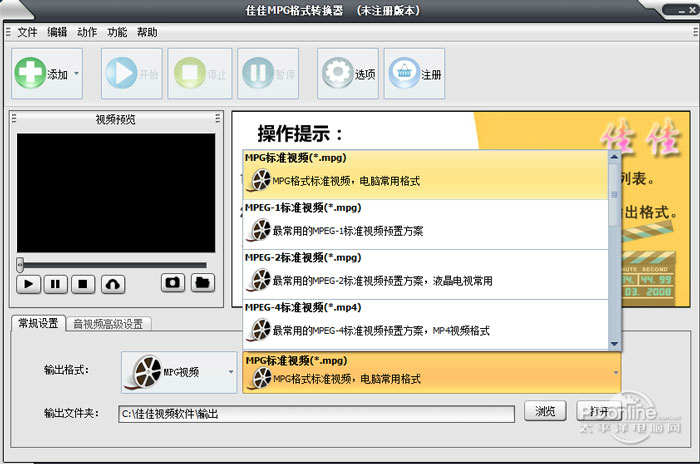Click the profile list scrollbar thumb
This screenshot has width=700, height=464.
point(614,195)
